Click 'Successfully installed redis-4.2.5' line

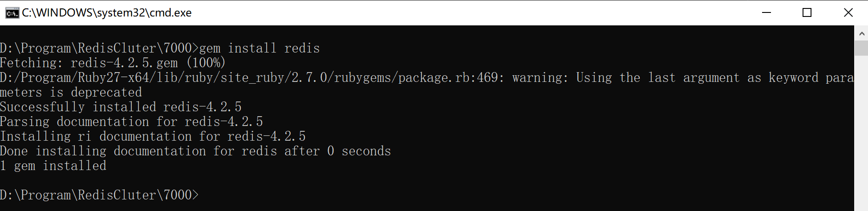click(121, 107)
